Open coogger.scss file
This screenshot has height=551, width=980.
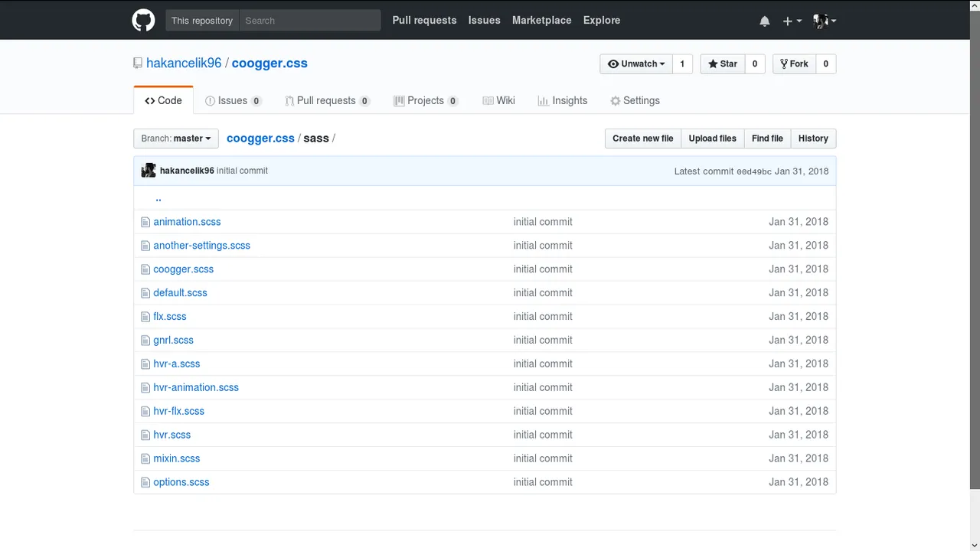click(x=183, y=269)
